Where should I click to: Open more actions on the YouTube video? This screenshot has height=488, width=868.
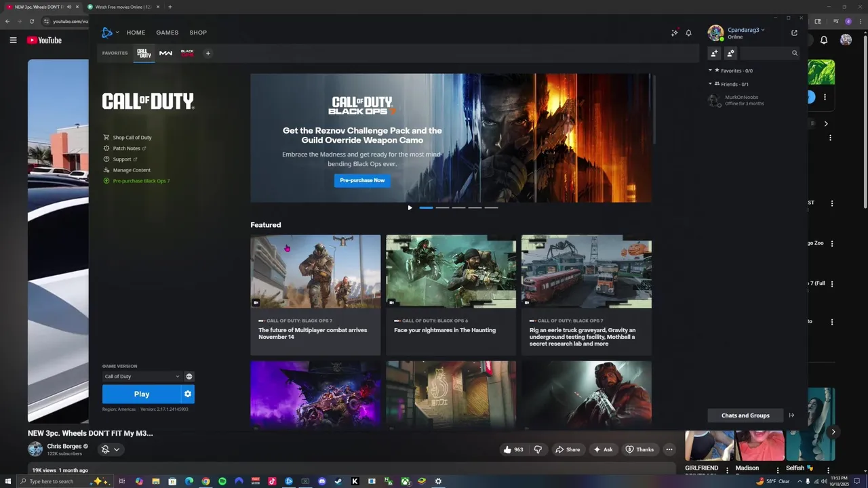pyautogui.click(x=669, y=449)
